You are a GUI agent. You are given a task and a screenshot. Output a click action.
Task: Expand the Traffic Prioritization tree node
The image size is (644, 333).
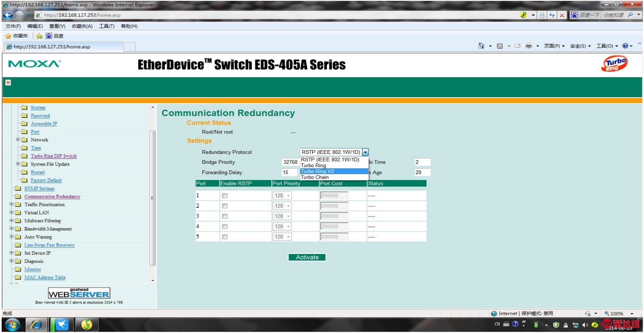tap(12, 204)
